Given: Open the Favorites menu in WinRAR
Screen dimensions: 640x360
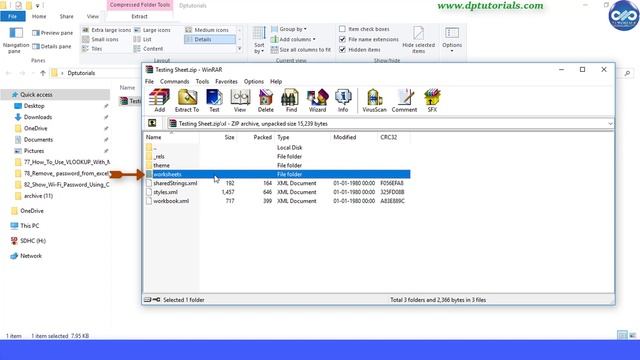Looking at the screenshot, I should coord(226,81).
